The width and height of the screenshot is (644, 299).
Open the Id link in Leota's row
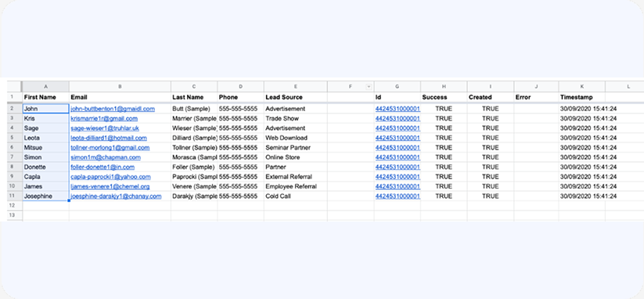(398, 138)
